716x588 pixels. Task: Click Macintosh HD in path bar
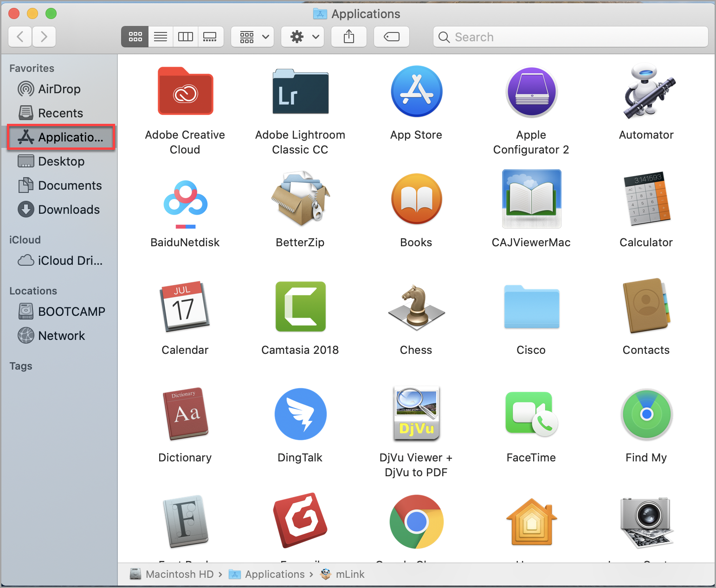172,574
